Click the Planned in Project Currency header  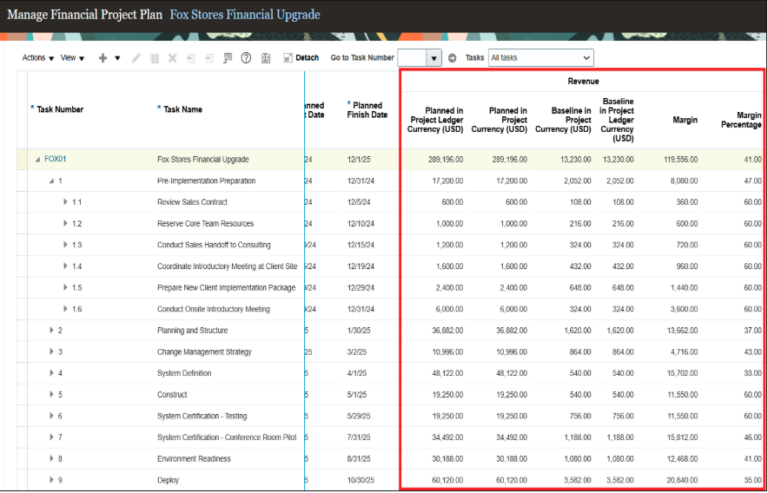coord(499,120)
